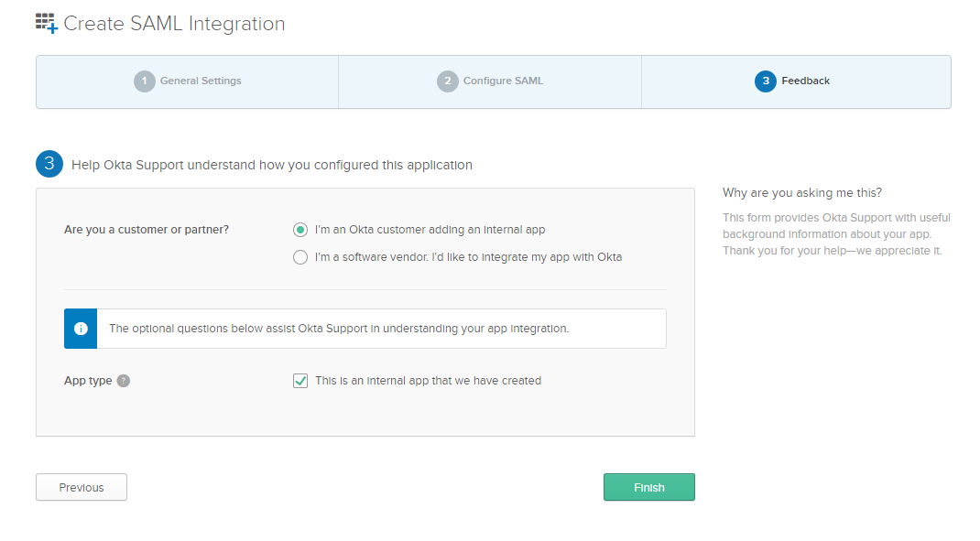Click the step 2 circle in Configure SAML
This screenshot has height=541, width=980.
coord(448,81)
